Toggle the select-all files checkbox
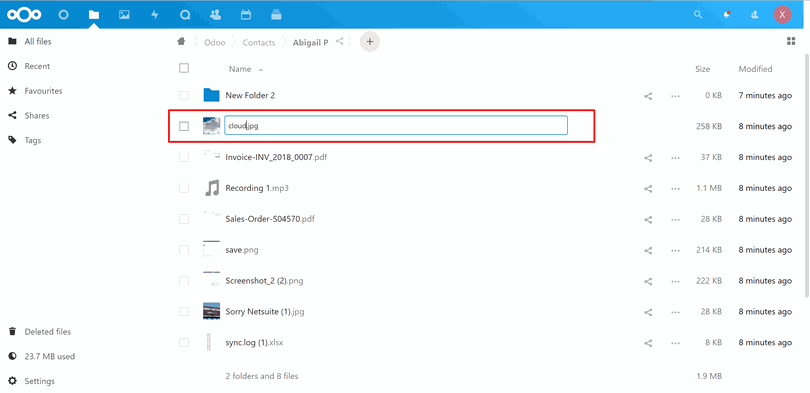Viewport: 810px width, 393px height. click(184, 68)
